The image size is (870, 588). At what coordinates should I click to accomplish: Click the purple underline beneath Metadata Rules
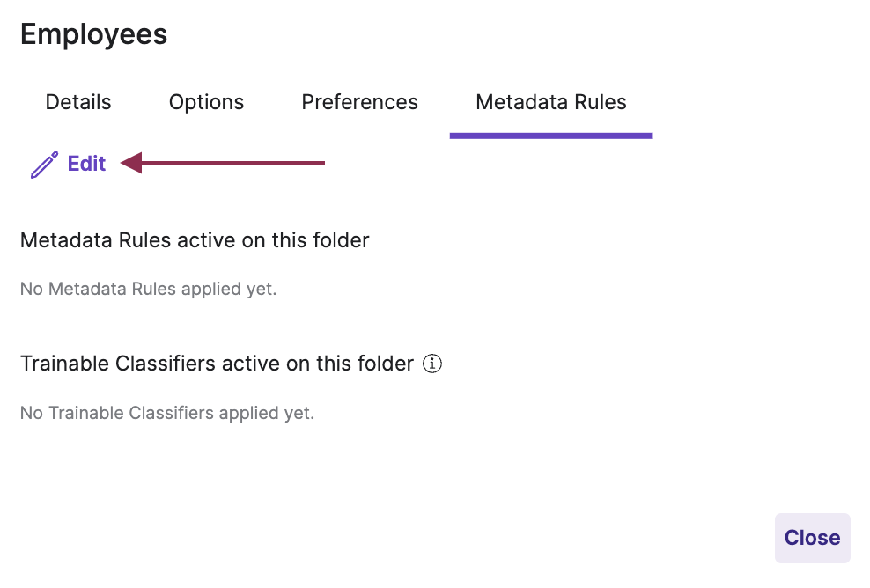[550, 135]
